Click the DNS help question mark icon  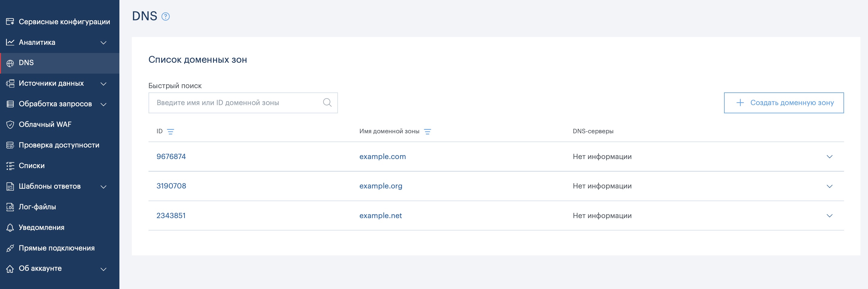tap(165, 16)
